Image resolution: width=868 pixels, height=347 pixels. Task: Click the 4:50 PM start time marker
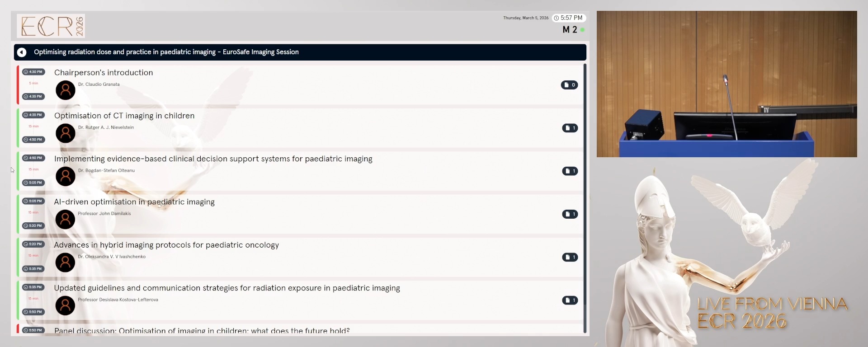tap(33, 158)
